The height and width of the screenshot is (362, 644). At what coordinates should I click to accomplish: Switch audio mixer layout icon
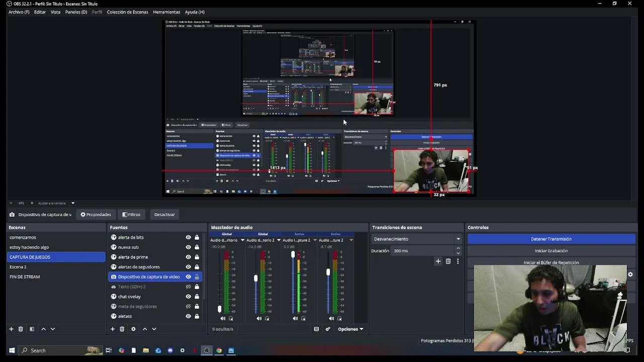click(316, 329)
